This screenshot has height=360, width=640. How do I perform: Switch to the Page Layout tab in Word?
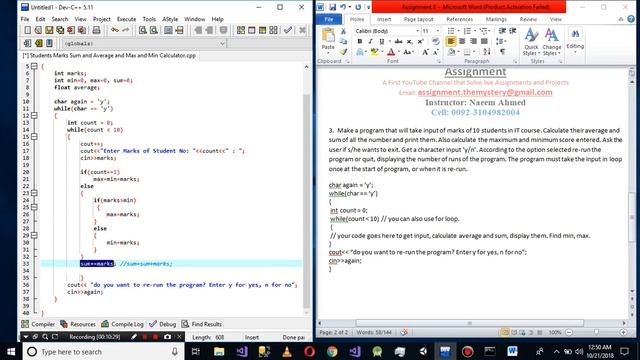point(419,19)
